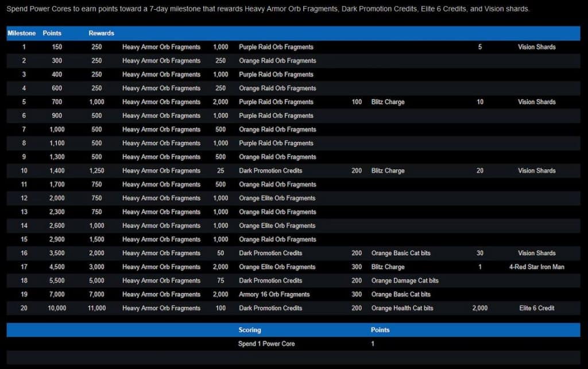
Task: Select "Orange Elite Orb Fragments" in milestone 14 row
Action: point(277,226)
